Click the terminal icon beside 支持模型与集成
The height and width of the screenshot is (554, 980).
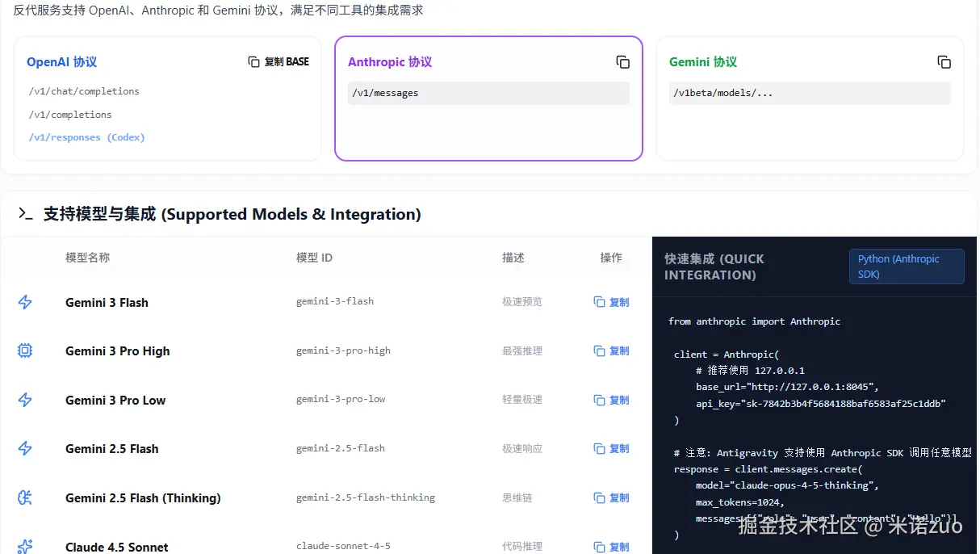pos(26,214)
